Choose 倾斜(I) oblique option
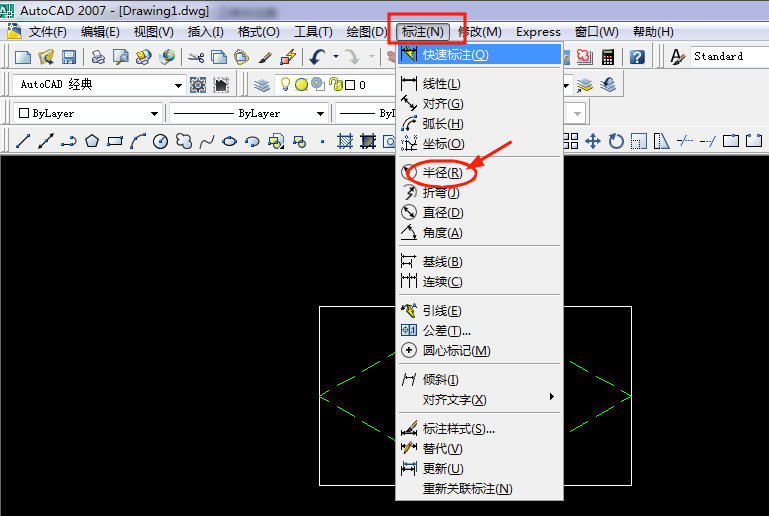 click(479, 380)
